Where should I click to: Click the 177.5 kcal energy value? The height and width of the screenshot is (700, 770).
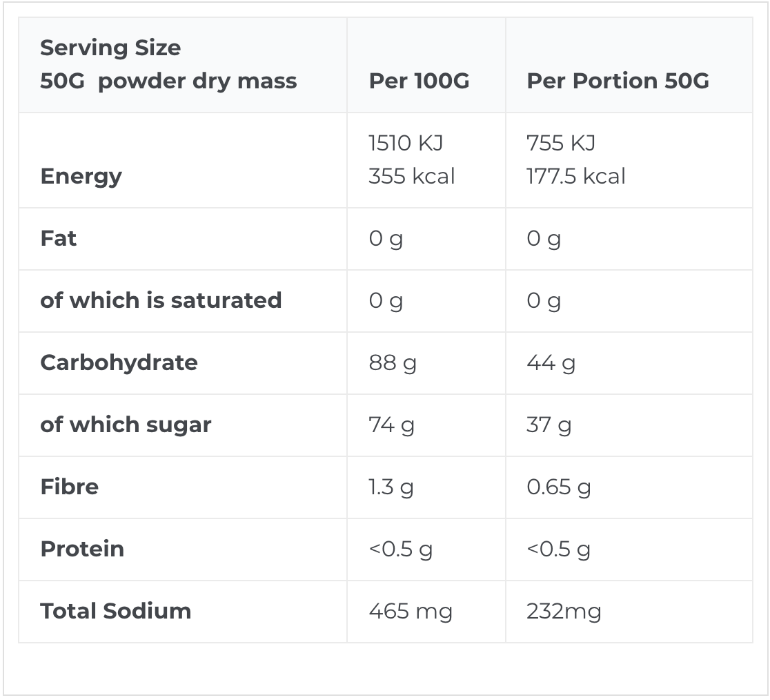(576, 176)
